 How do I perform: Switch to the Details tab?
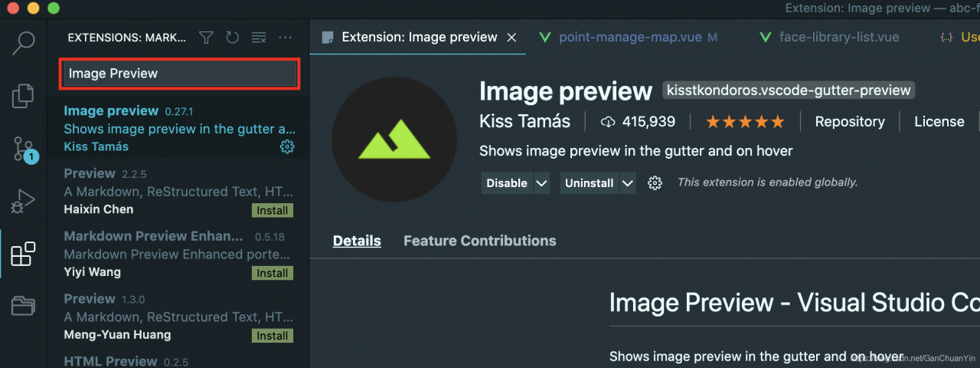coord(357,241)
